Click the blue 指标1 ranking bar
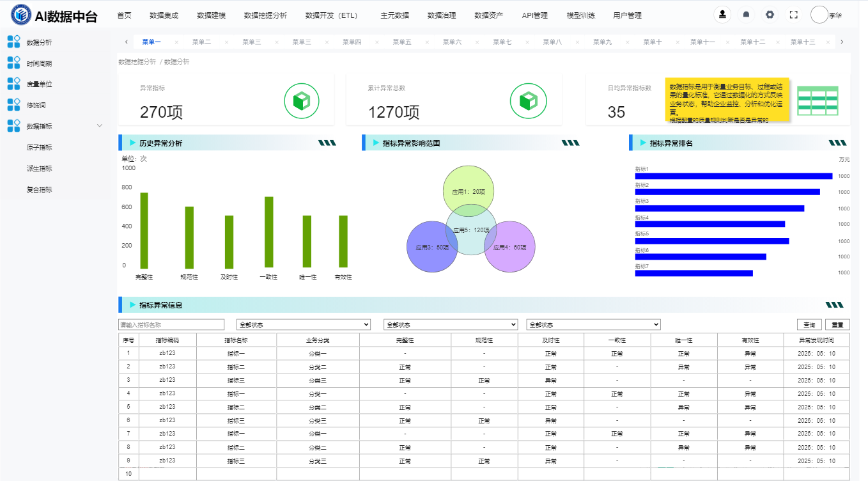Image resolution: width=868 pixels, height=481 pixels. [x=734, y=176]
